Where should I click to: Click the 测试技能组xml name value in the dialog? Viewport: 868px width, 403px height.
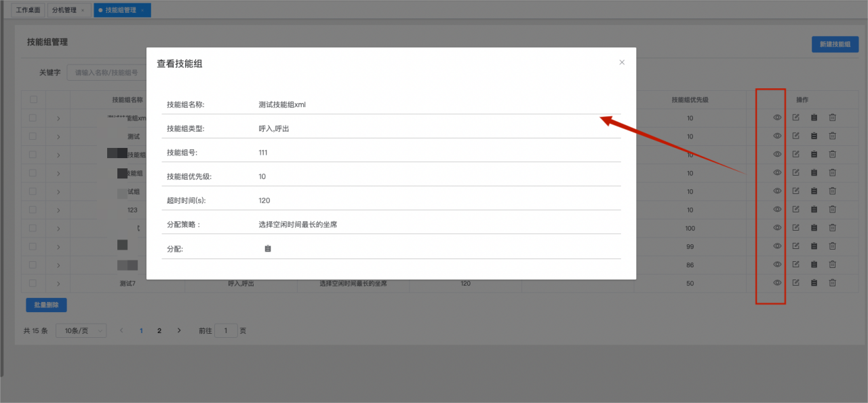[x=283, y=104]
